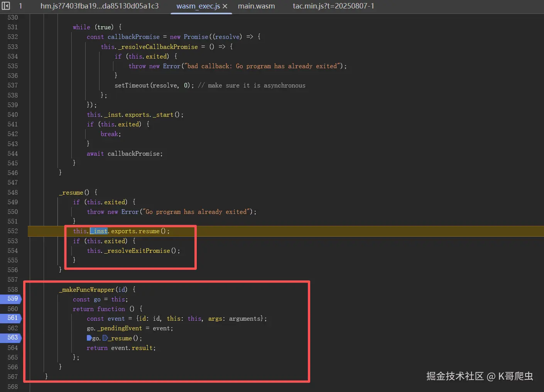Add a breakpoint at line 540
Image resolution: width=544 pixels, height=392 pixels.
pyautogui.click(x=13, y=114)
